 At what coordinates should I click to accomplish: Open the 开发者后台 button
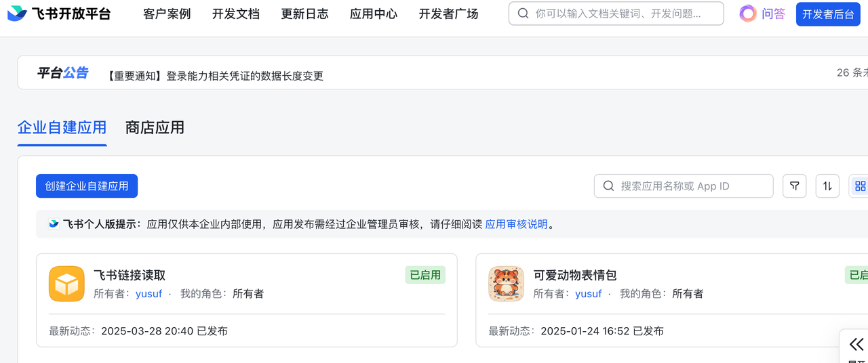click(x=827, y=14)
